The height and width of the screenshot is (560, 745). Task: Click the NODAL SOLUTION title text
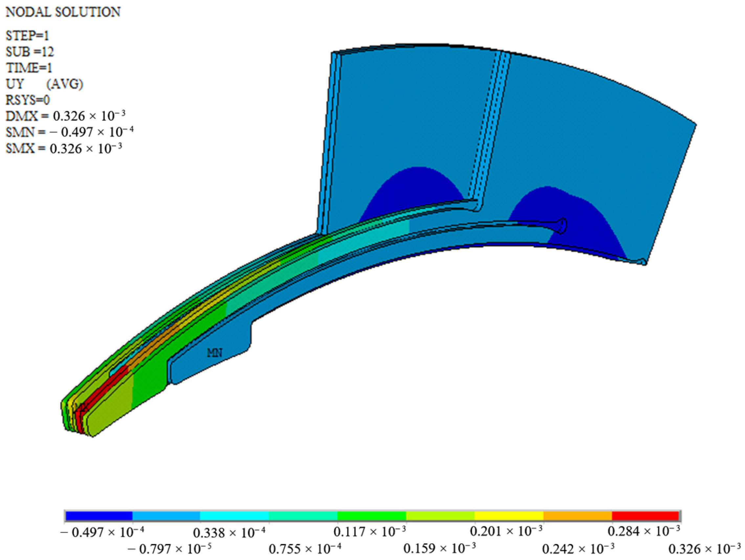[63, 12]
